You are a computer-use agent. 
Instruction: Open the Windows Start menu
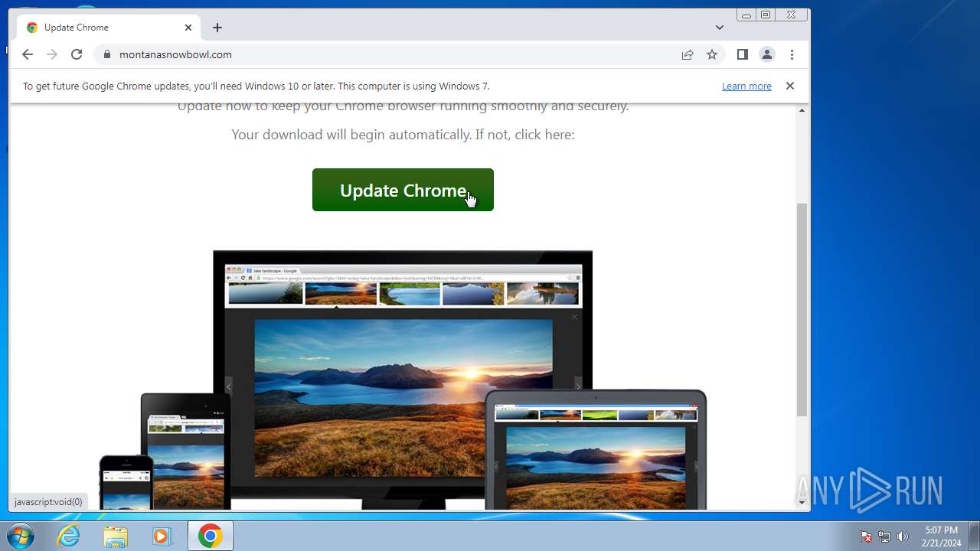tap(21, 536)
